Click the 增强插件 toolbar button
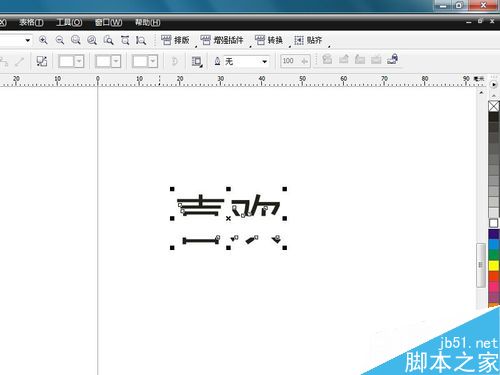This screenshot has height=375, width=500. (222, 40)
